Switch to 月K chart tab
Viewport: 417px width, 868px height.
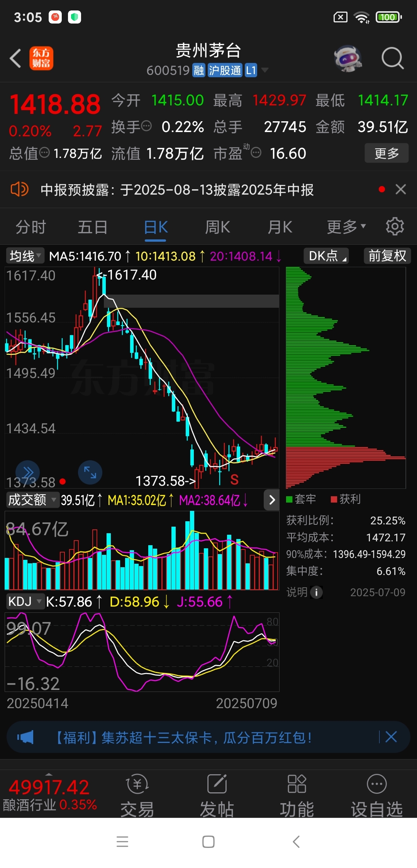[x=280, y=227]
